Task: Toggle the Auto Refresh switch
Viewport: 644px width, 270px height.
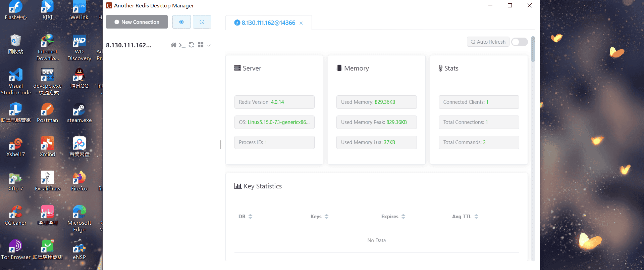Action: [x=519, y=42]
